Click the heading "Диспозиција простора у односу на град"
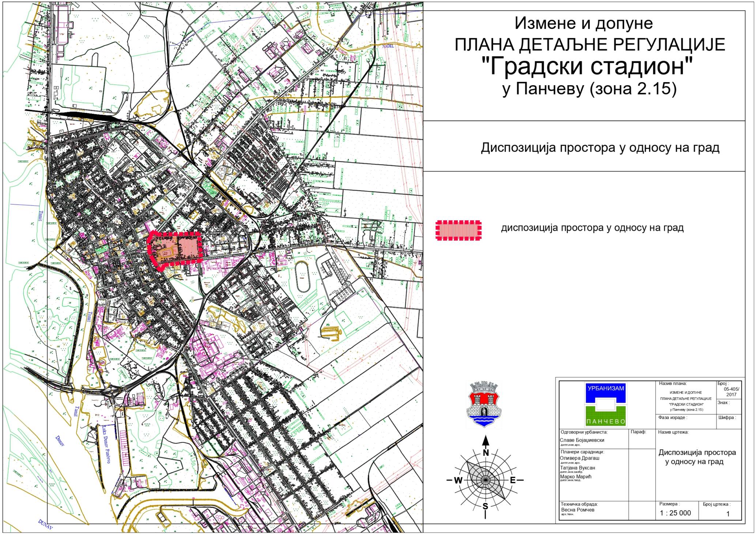 (600, 148)
